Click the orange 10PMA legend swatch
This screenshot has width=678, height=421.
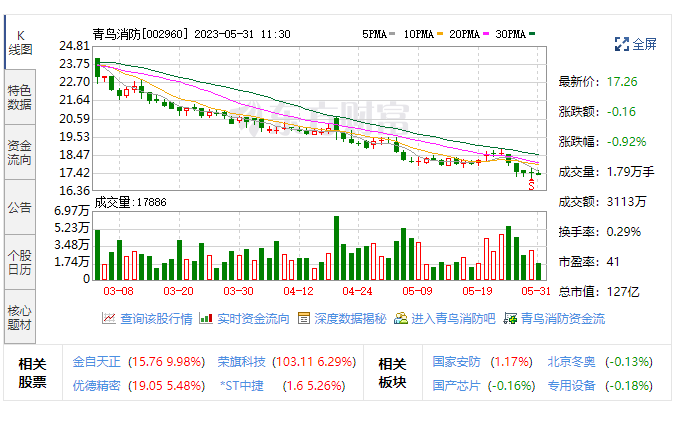tap(440, 33)
